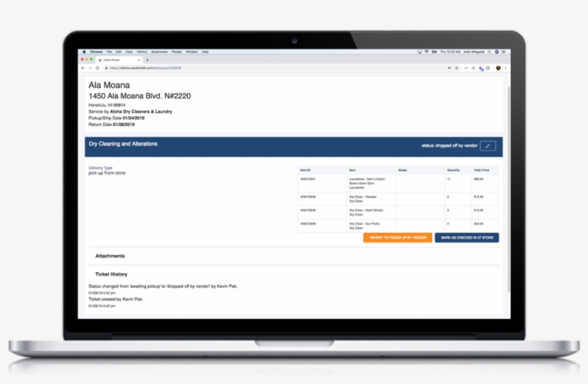Viewport: 588px width, 384px height.
Task: Open a new tab with the plus button
Action: [x=147, y=60]
